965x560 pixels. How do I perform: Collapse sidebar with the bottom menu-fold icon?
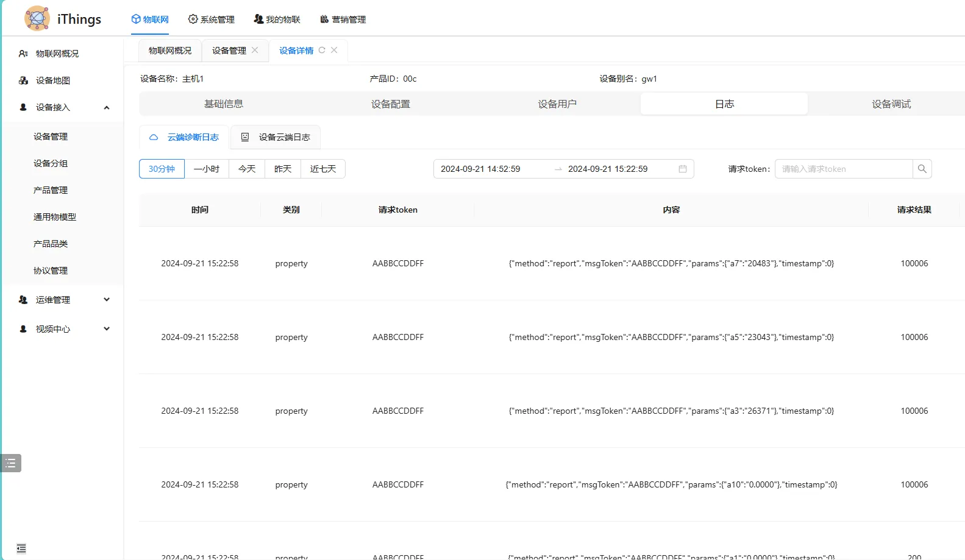(21, 548)
